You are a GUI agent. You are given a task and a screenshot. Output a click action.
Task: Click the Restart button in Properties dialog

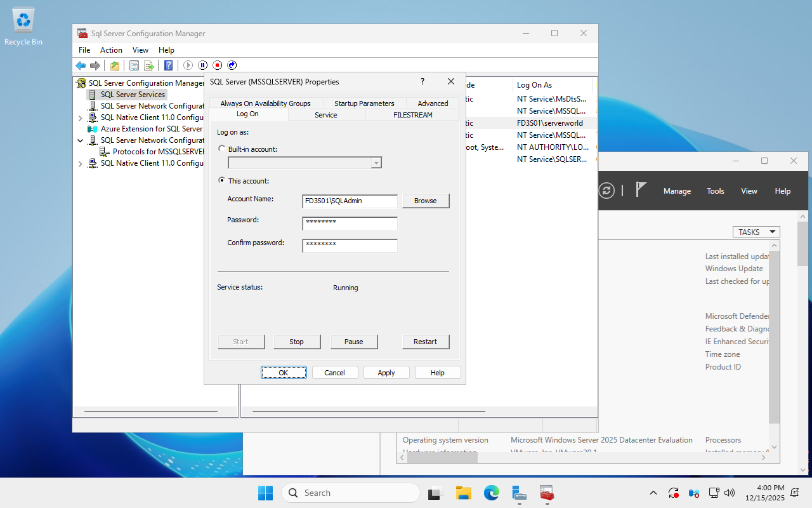[425, 342]
